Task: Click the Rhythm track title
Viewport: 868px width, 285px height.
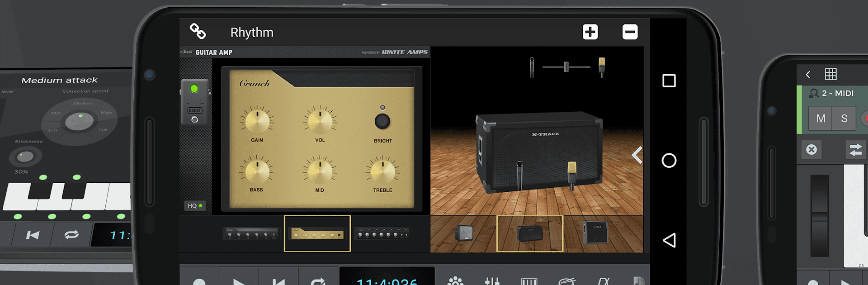Action: pos(252,33)
